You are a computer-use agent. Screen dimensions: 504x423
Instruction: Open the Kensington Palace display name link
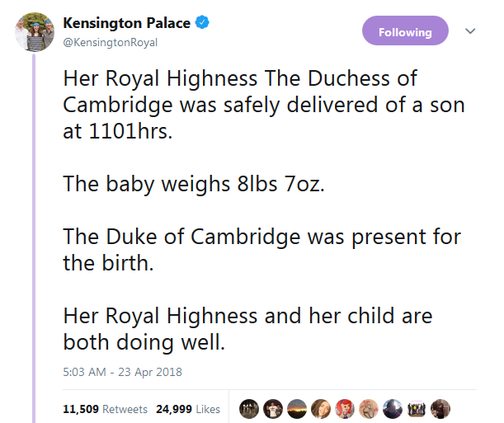127,23
